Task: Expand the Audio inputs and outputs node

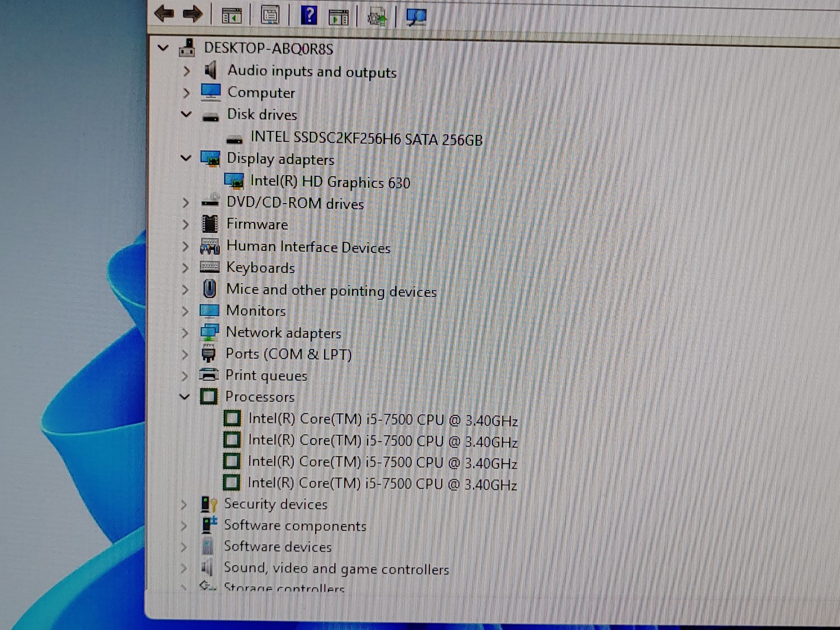Action: click(x=186, y=71)
